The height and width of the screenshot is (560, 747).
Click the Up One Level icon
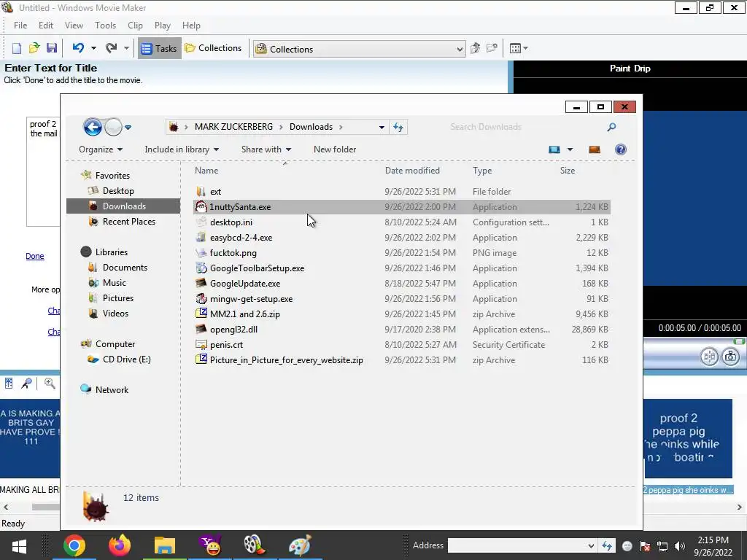point(475,48)
